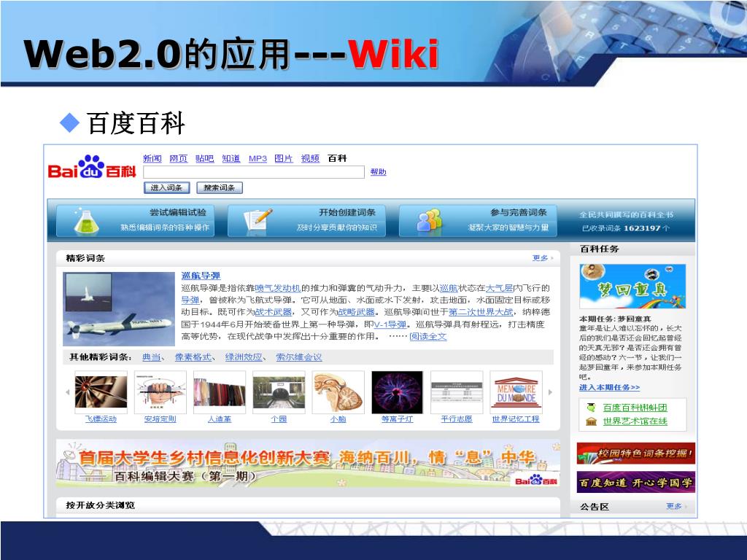The width and height of the screenshot is (747, 560).
Task: Open the 新闻 navigation link
Action: [x=152, y=158]
